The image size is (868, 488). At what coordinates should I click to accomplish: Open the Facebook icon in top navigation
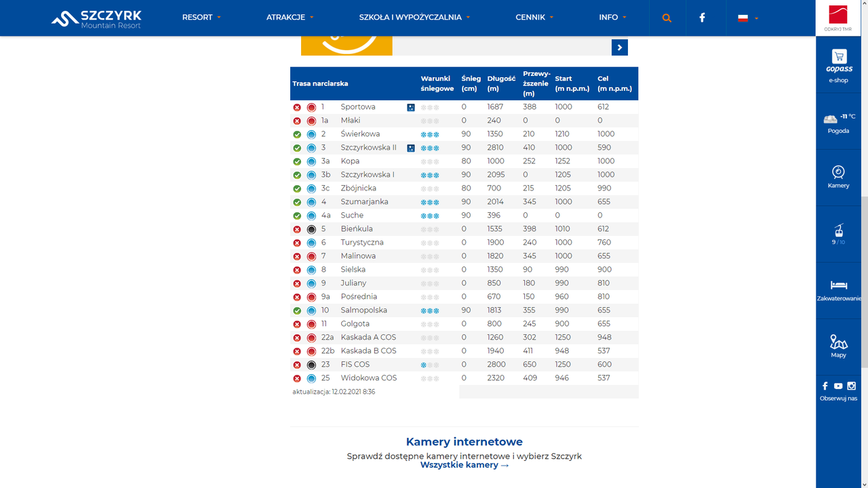coord(703,18)
